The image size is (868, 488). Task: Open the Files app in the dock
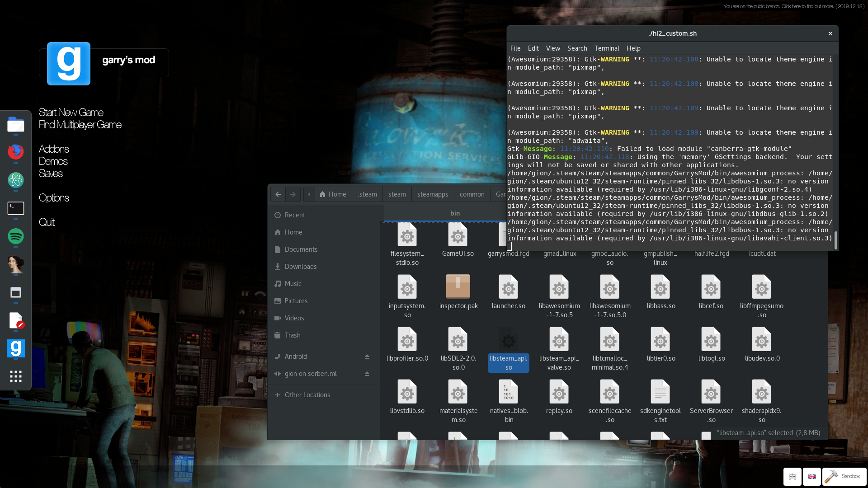(x=15, y=124)
